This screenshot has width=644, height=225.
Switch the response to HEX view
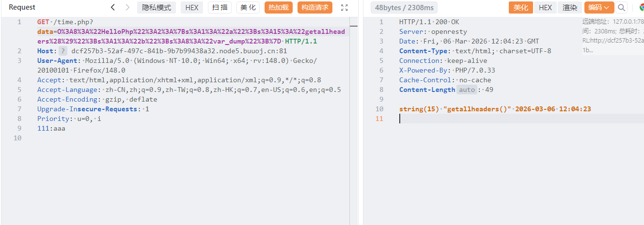[x=545, y=7]
